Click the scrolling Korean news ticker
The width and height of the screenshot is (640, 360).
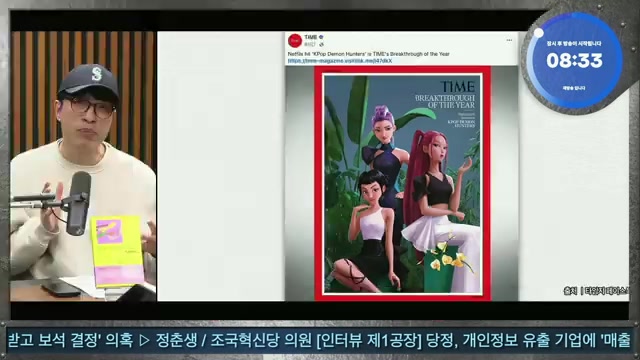pyautogui.click(x=320, y=340)
